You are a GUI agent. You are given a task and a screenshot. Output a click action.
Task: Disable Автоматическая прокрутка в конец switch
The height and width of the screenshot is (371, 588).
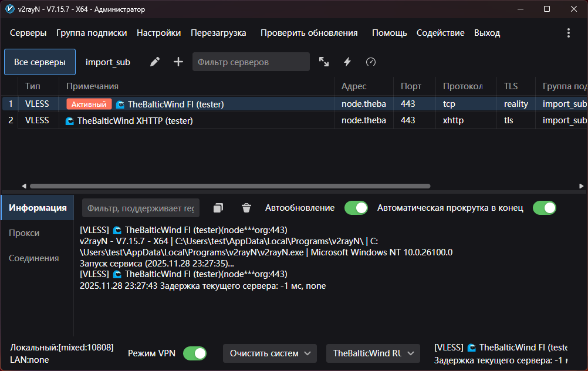coord(544,208)
